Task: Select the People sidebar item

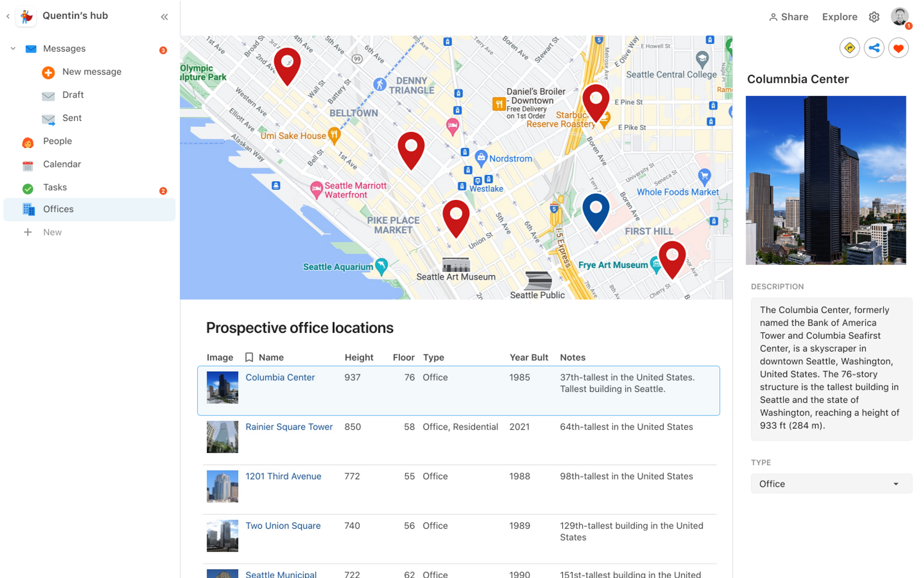Action: (57, 141)
